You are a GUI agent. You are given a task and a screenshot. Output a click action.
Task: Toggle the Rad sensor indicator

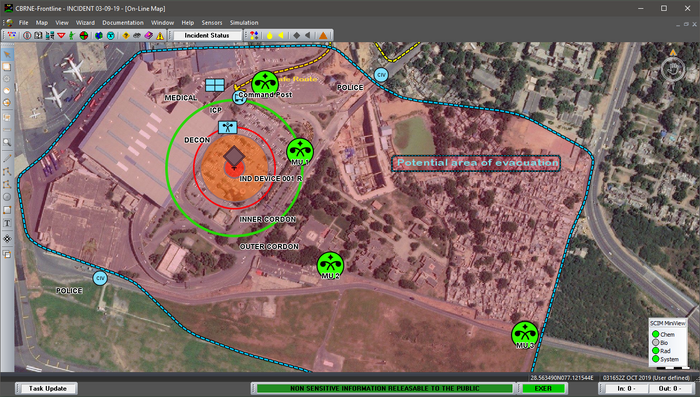[x=655, y=351]
